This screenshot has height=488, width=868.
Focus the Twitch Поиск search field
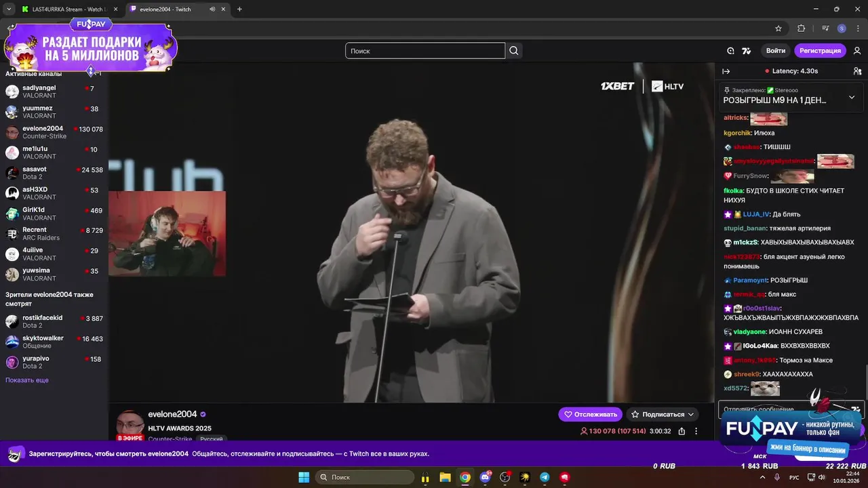coord(425,51)
